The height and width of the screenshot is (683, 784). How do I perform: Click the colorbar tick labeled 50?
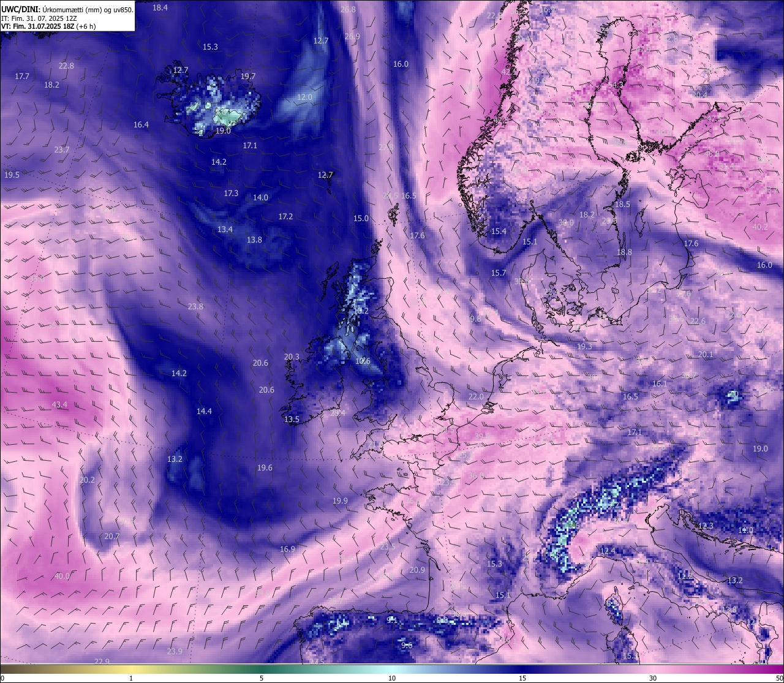tap(779, 678)
